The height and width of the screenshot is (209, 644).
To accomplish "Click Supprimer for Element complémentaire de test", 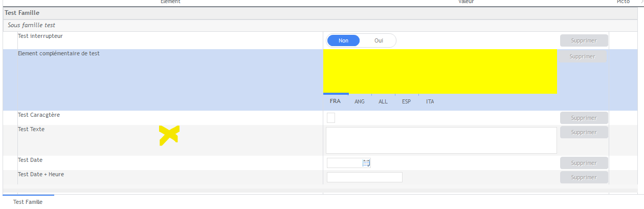I will 582,56.
